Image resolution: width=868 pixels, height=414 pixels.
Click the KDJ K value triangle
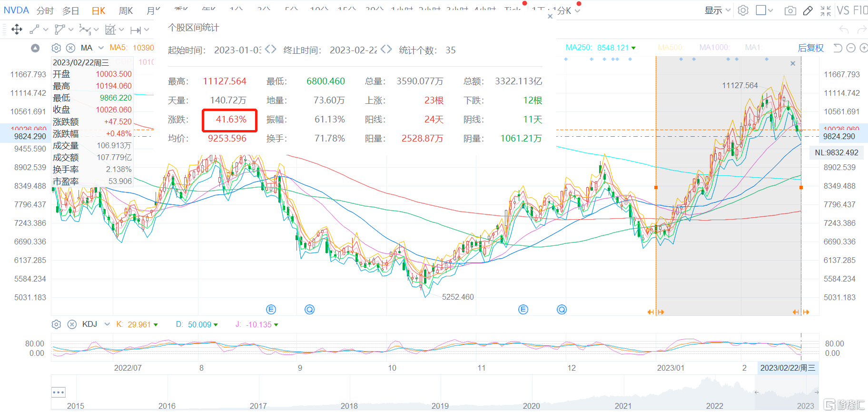(x=156, y=325)
